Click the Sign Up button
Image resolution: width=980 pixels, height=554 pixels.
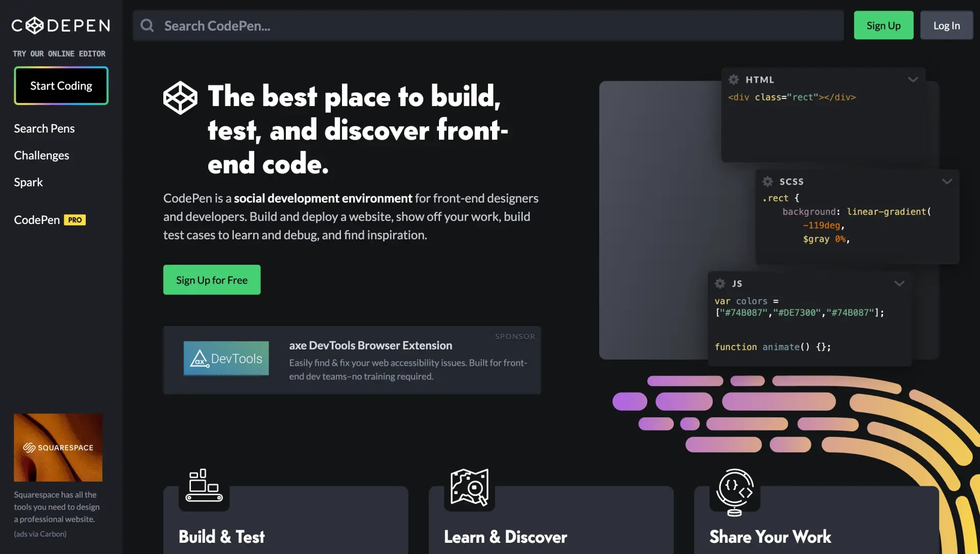884,26
